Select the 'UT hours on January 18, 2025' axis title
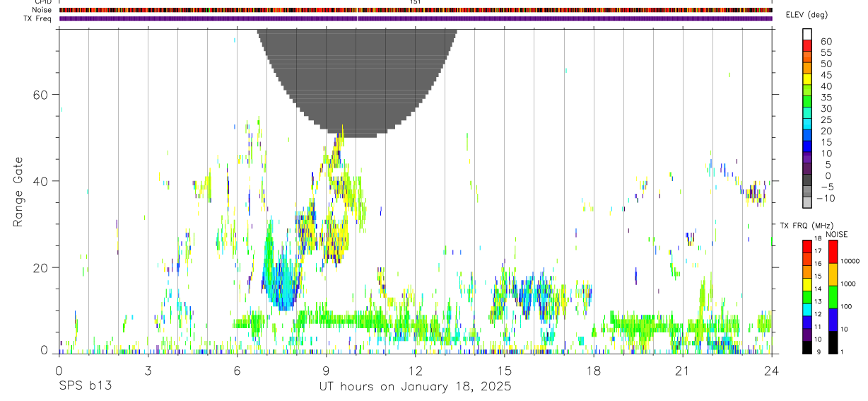 click(x=416, y=387)
